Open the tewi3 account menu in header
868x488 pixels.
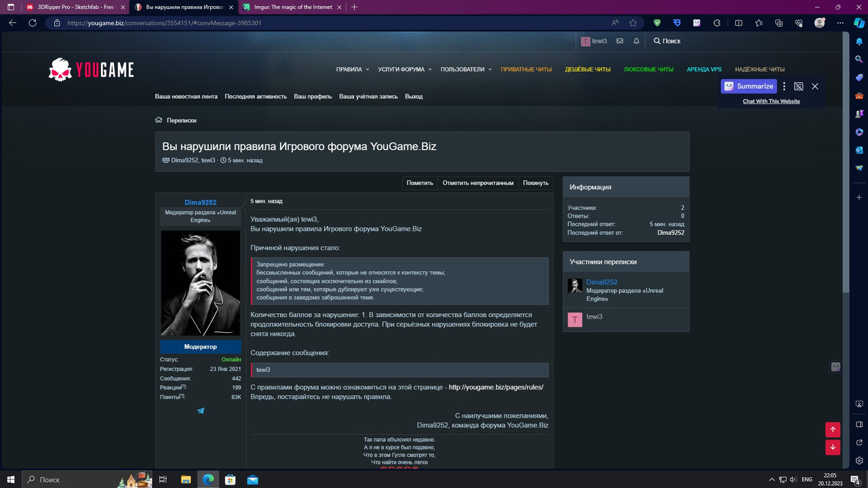(594, 41)
